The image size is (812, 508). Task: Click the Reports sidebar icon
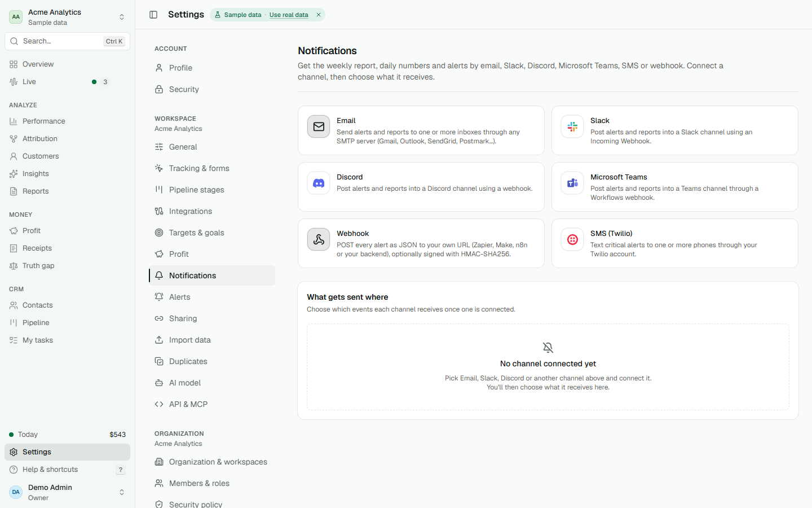(14, 191)
